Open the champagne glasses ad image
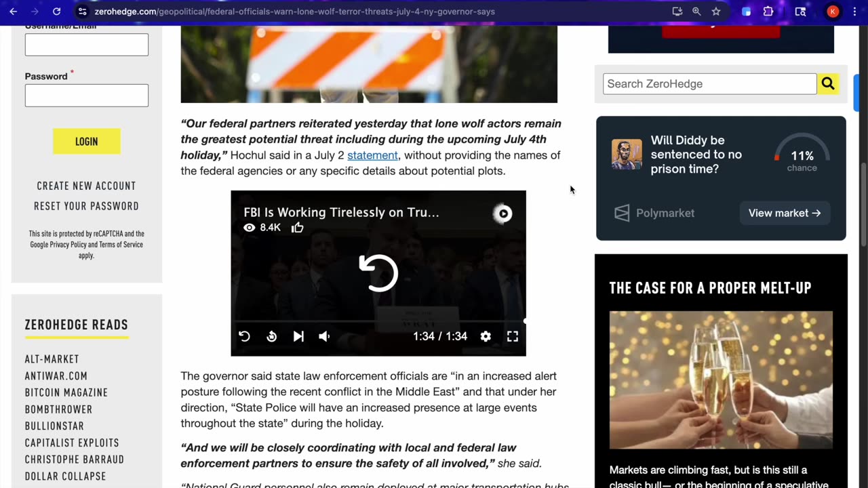The image size is (868, 488). 721,380
